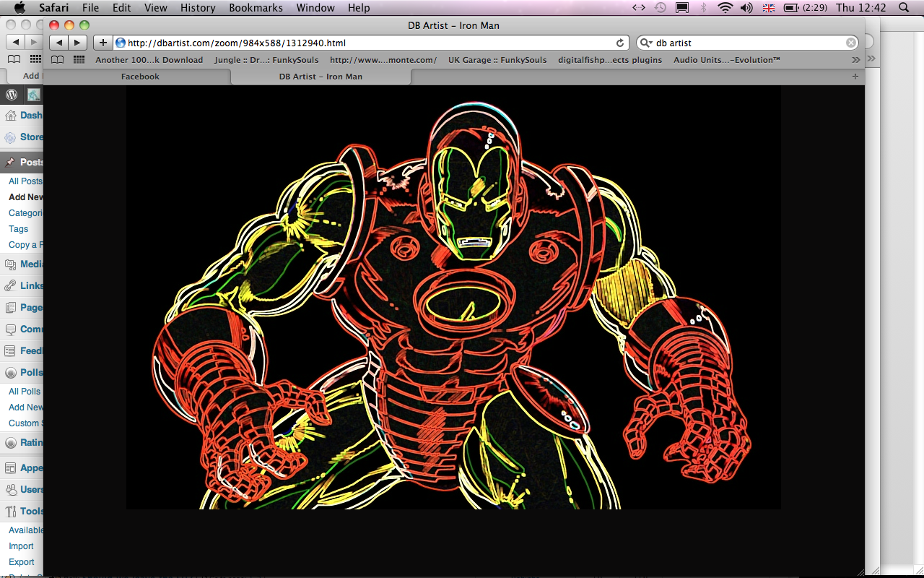The width and height of the screenshot is (924, 578).
Task: Click the Forward button in the DB Artist window
Action: 77,43
